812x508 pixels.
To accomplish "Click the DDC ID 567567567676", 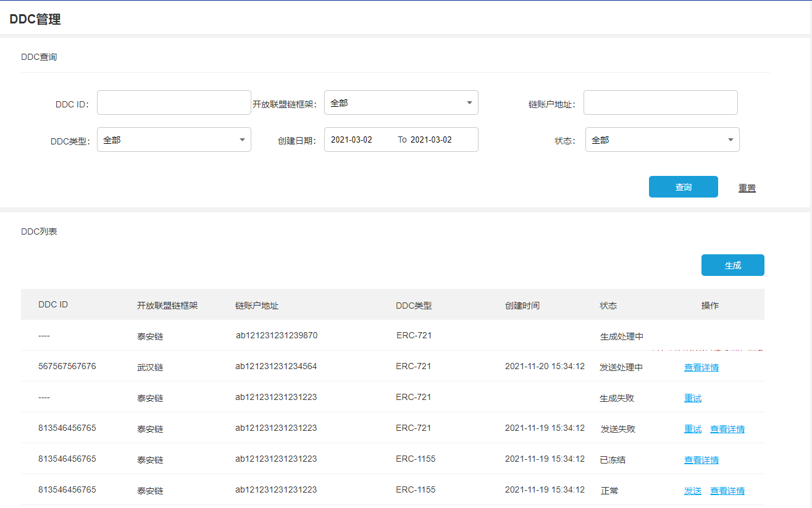I will [67, 366].
